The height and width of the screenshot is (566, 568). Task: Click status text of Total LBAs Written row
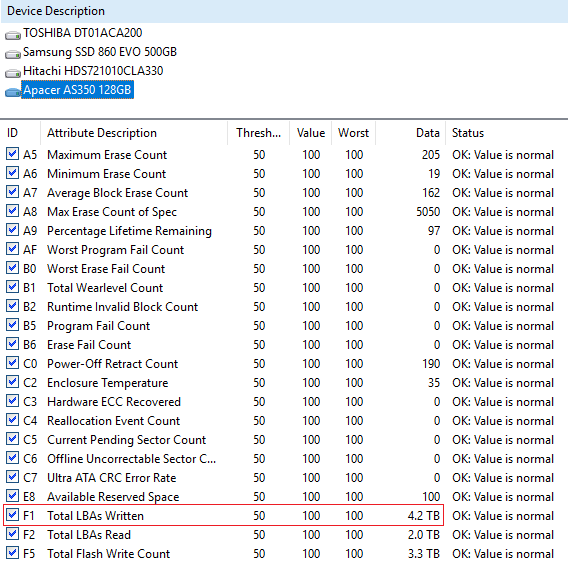tap(503, 516)
